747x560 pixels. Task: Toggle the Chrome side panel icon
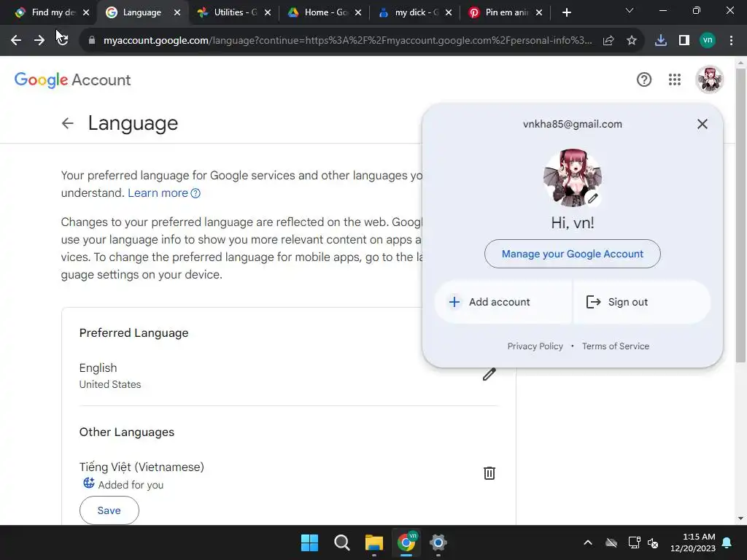[x=684, y=41]
